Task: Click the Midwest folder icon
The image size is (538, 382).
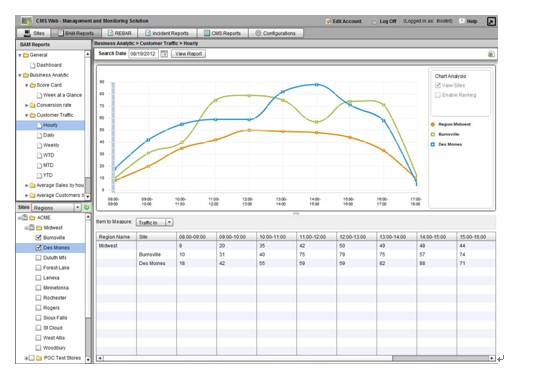Action: [39, 228]
